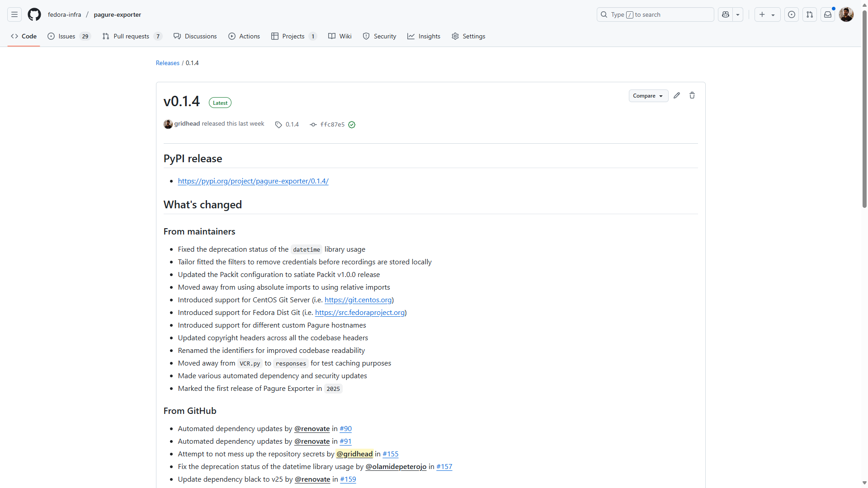This screenshot has height=488, width=868.
Task: Open pull request #155
Action: (391, 454)
